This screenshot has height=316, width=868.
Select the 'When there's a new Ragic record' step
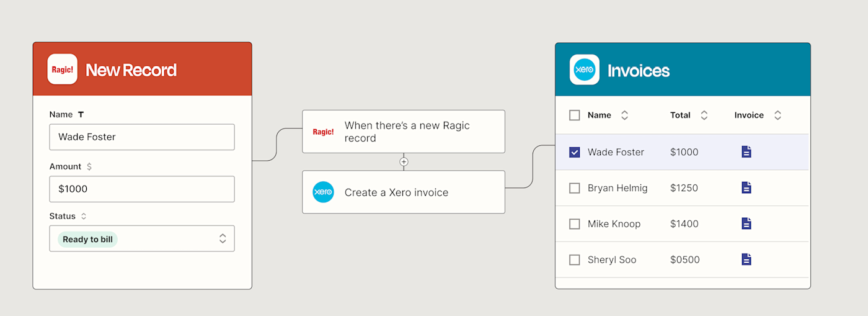[x=404, y=132]
